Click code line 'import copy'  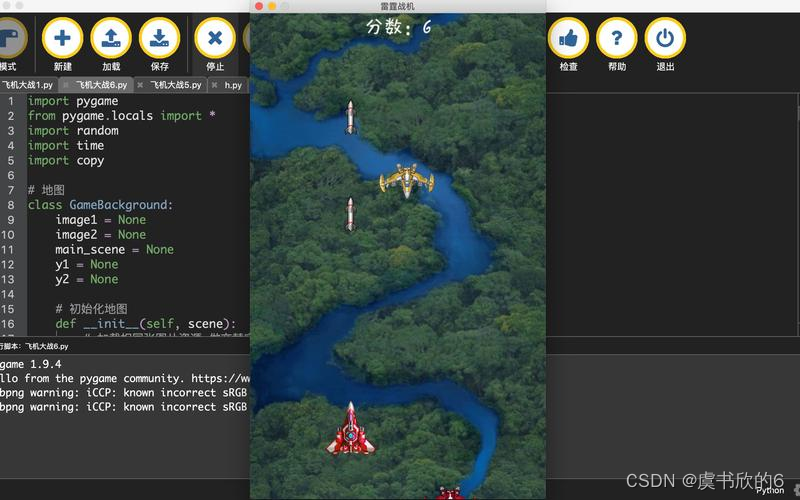[66, 160]
